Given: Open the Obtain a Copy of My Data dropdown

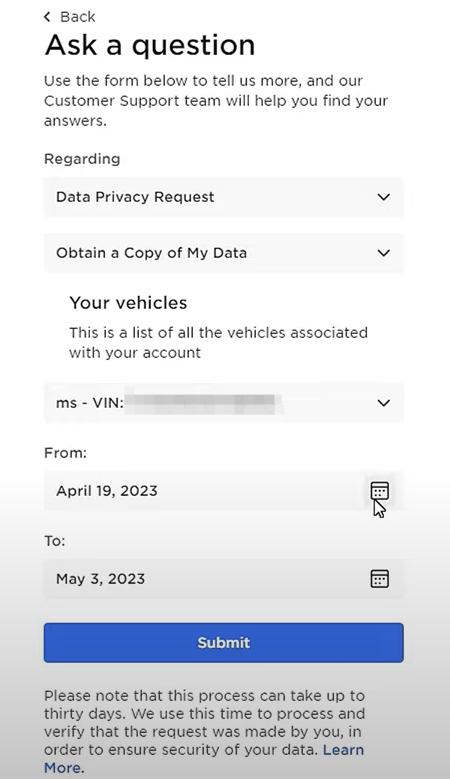Looking at the screenshot, I should (224, 253).
